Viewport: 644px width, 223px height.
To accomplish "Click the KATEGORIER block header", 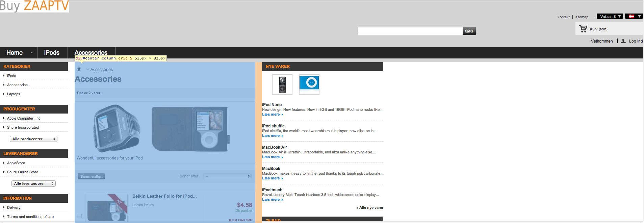I will [34, 67].
